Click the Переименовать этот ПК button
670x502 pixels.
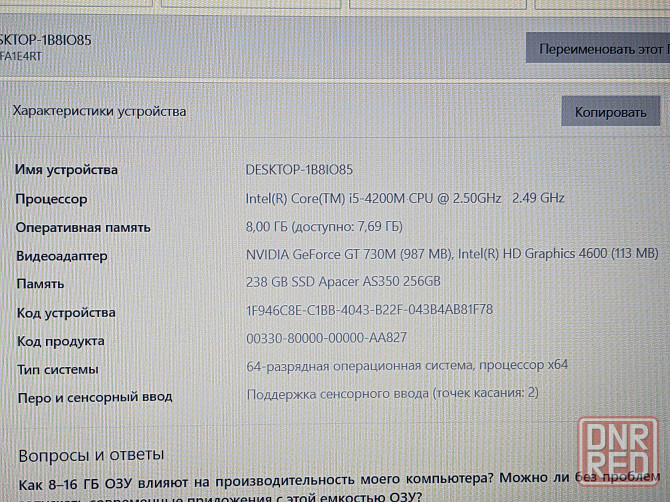[598, 48]
